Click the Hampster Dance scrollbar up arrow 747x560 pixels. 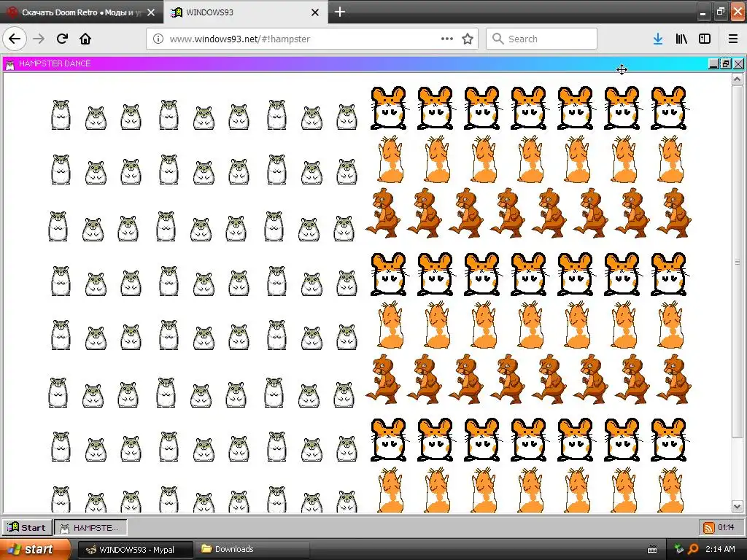point(737,79)
